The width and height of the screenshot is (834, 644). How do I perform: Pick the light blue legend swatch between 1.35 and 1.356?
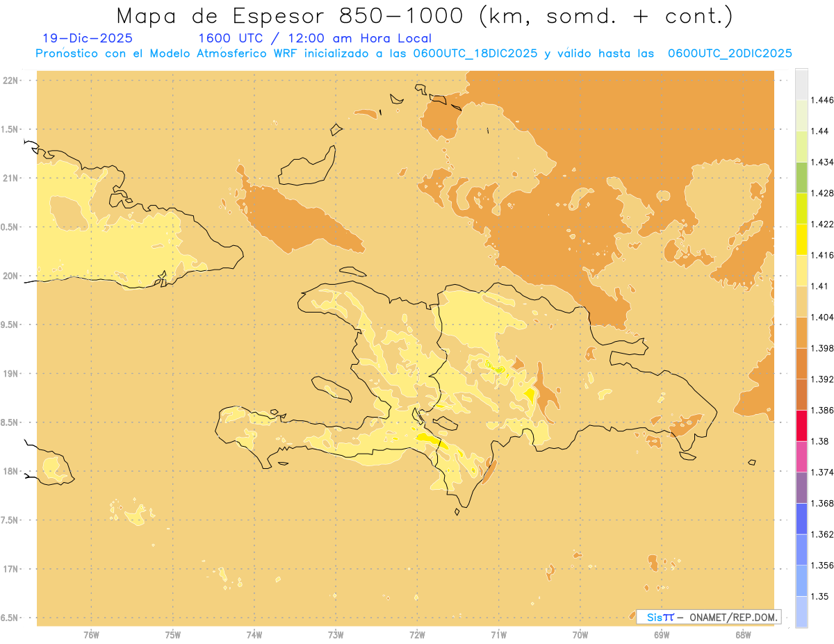[801, 580]
